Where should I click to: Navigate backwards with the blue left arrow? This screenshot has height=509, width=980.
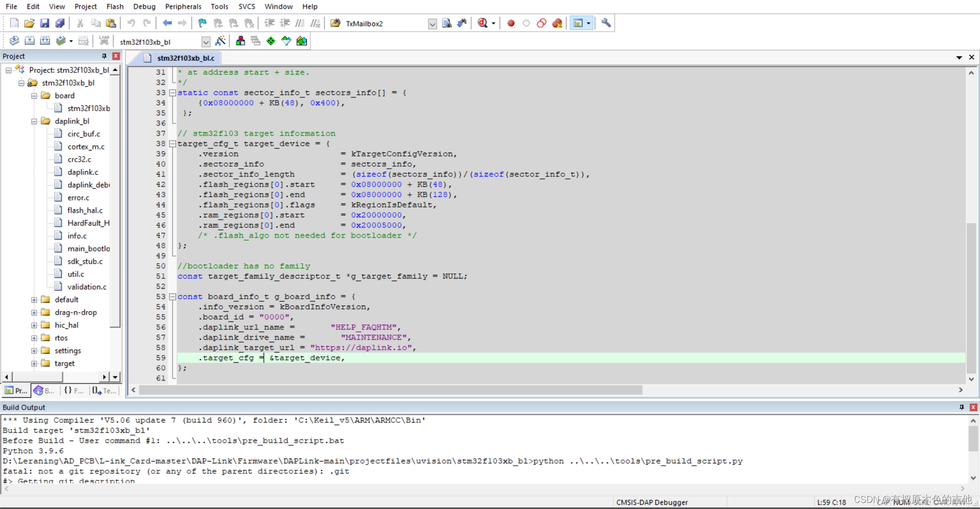(x=167, y=23)
